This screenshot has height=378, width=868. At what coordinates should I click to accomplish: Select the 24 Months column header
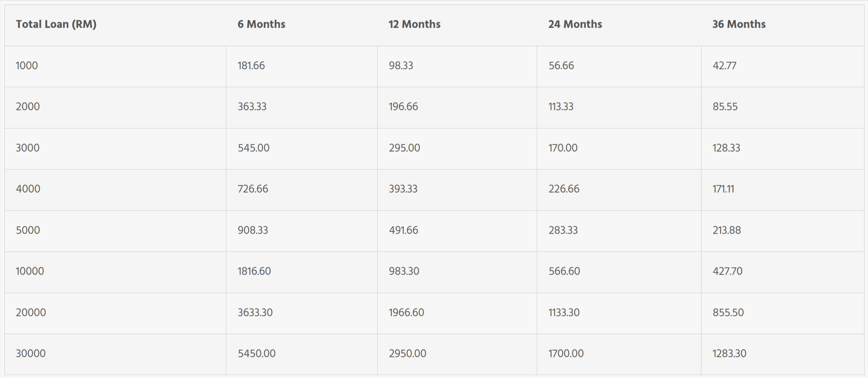[575, 24]
